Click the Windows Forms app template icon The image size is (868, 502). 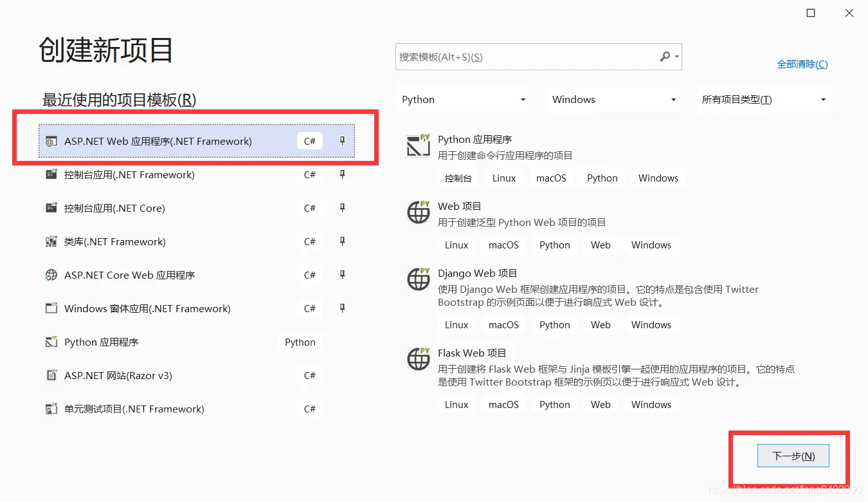[x=51, y=308]
